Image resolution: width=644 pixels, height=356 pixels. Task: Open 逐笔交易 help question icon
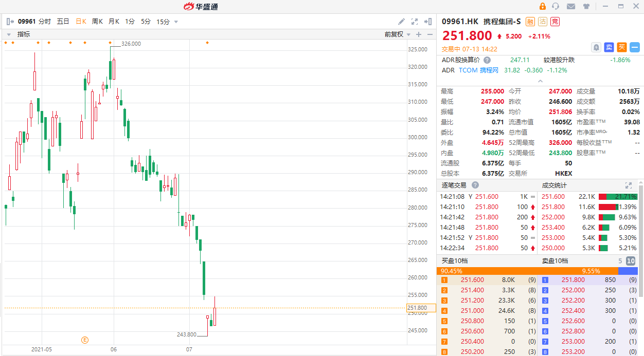(x=475, y=185)
